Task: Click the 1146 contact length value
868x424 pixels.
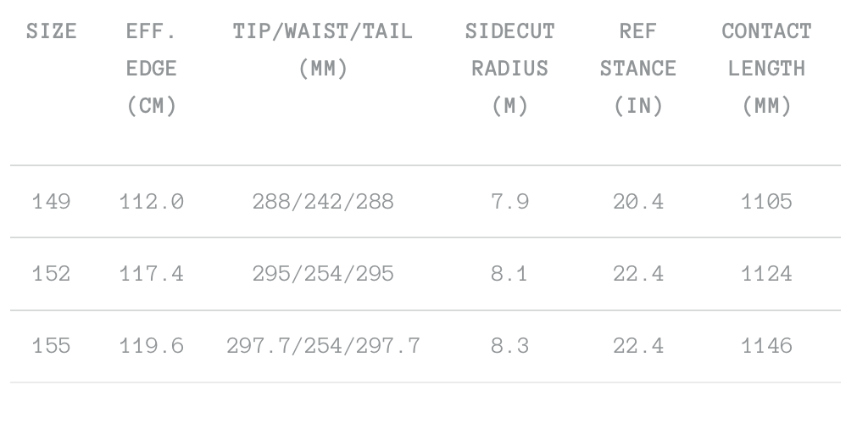Action: [766, 346]
